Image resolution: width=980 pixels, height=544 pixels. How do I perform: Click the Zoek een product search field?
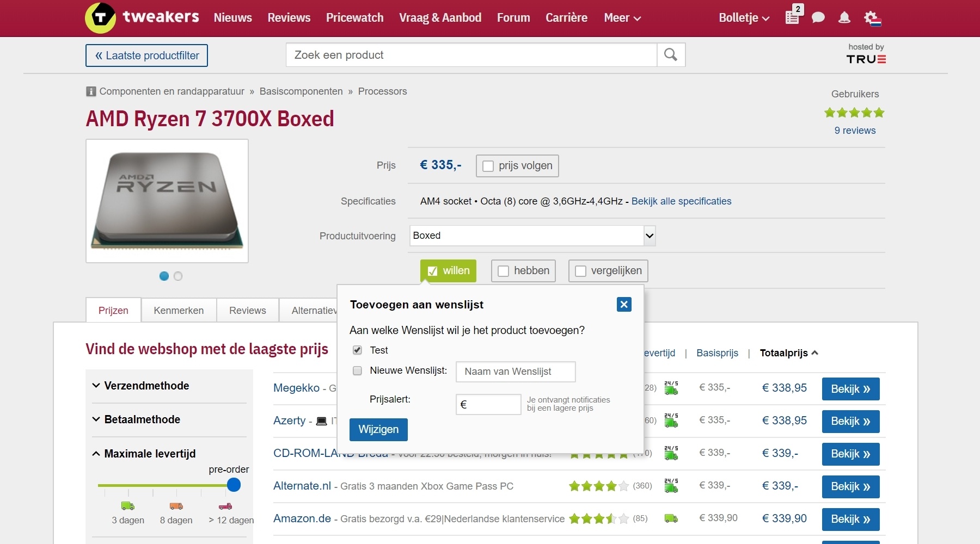471,55
